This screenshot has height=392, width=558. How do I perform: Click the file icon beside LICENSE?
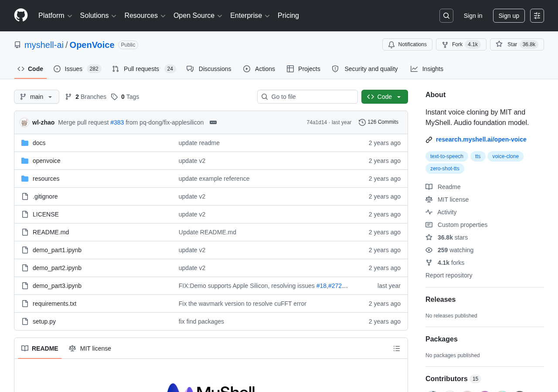coord(25,214)
